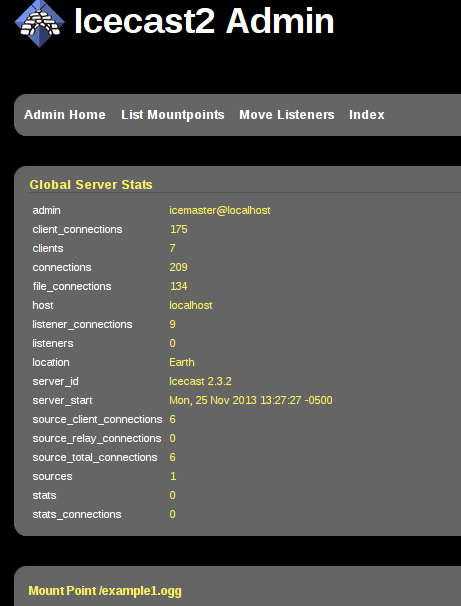
Task: Select the server_id value Icecast 2.3.2
Action: coord(200,381)
